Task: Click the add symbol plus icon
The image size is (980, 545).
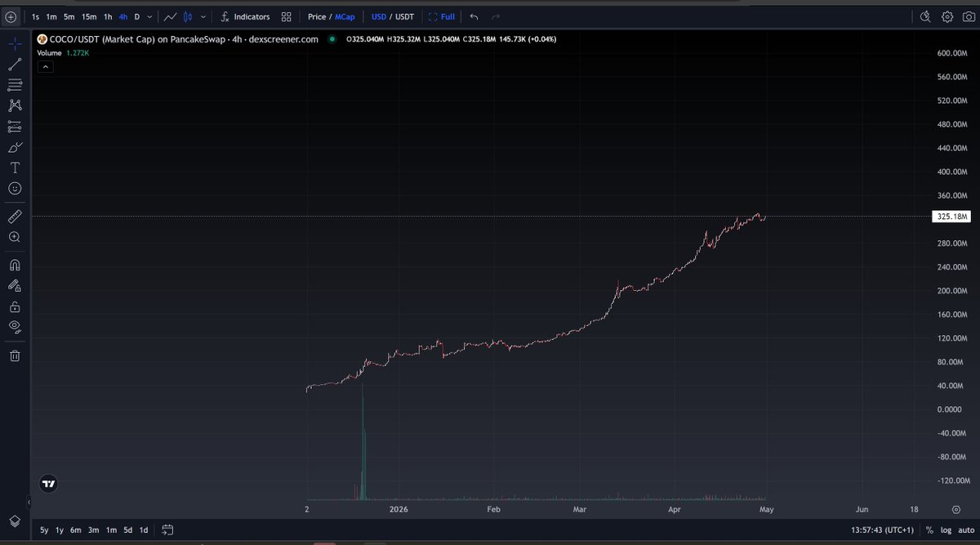Action: click(x=11, y=16)
